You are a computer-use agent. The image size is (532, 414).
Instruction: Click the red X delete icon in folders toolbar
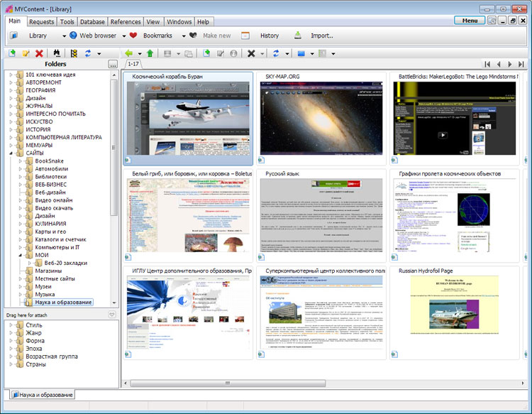[39, 53]
